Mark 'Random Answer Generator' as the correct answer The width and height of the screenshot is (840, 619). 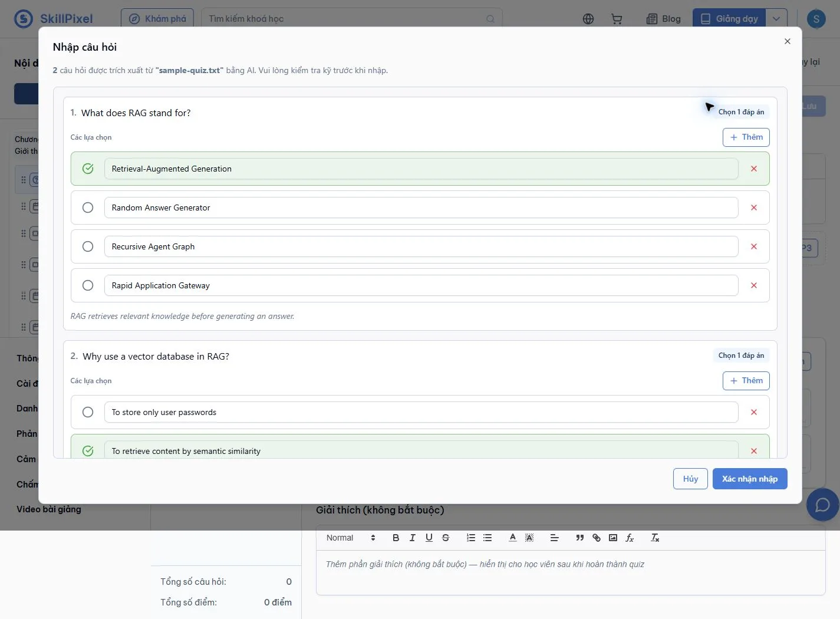point(88,208)
